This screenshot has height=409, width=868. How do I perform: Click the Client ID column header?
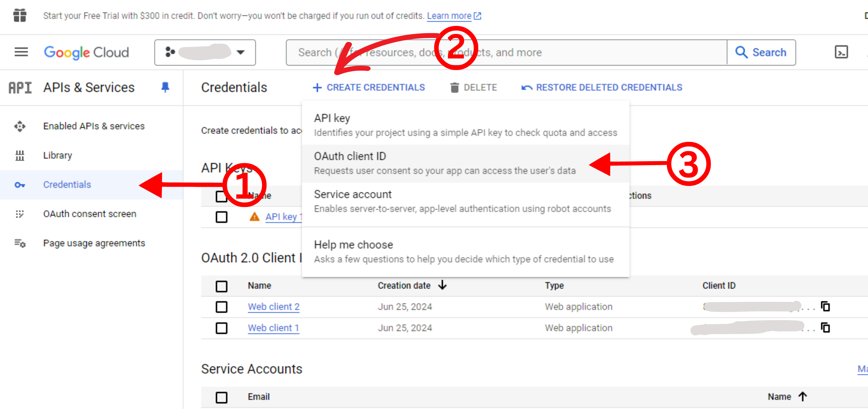[719, 286]
